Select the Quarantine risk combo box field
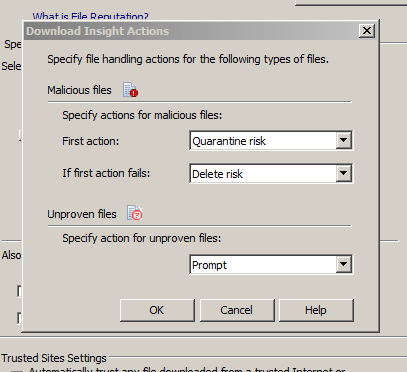 (271, 141)
